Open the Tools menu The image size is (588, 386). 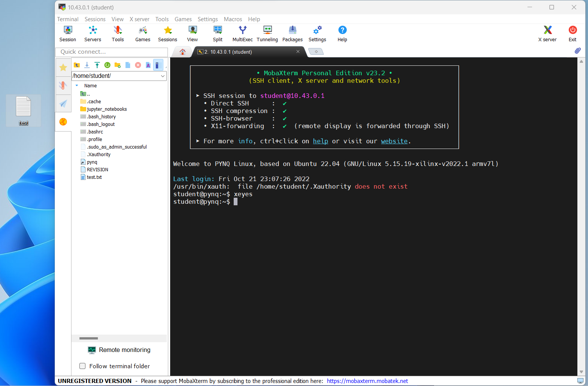point(162,19)
